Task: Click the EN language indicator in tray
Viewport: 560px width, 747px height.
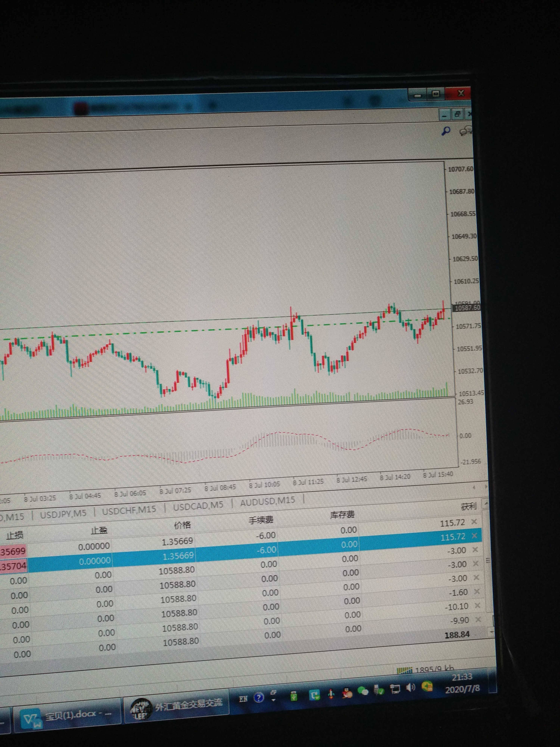Action: click(243, 699)
